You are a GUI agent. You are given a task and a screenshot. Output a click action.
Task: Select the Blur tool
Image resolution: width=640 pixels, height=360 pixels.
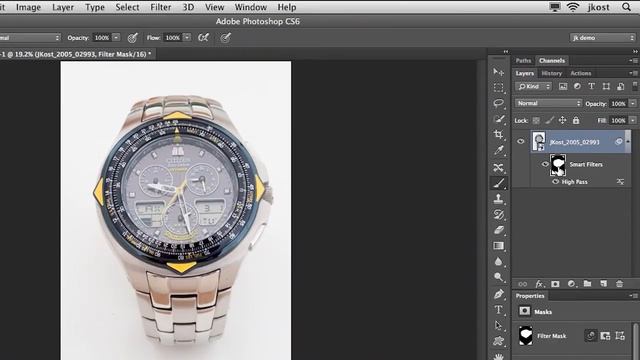pos(498,261)
